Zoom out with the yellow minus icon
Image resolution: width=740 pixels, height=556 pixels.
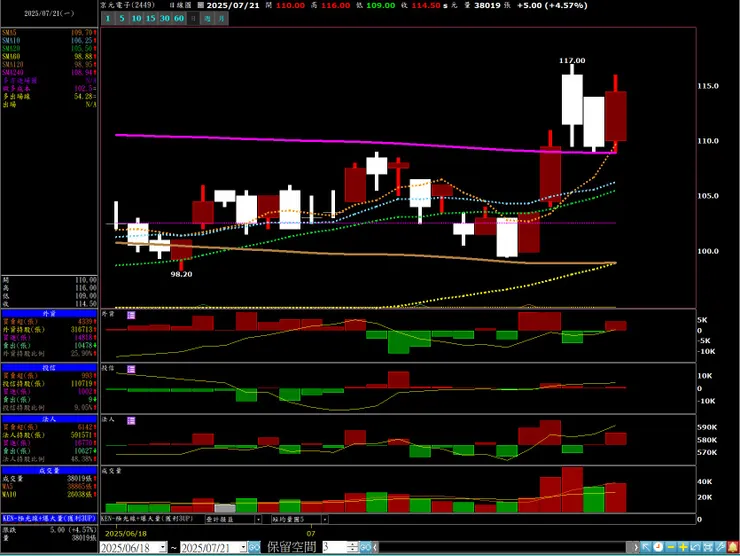click(671, 547)
